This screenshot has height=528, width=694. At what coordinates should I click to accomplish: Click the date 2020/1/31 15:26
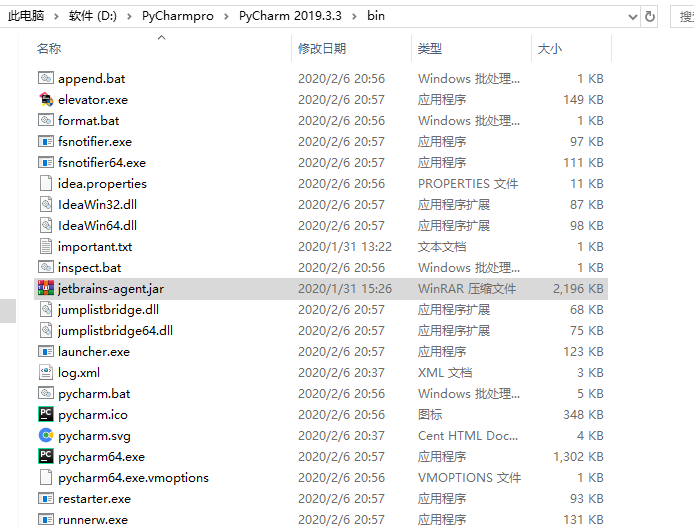[345, 289]
